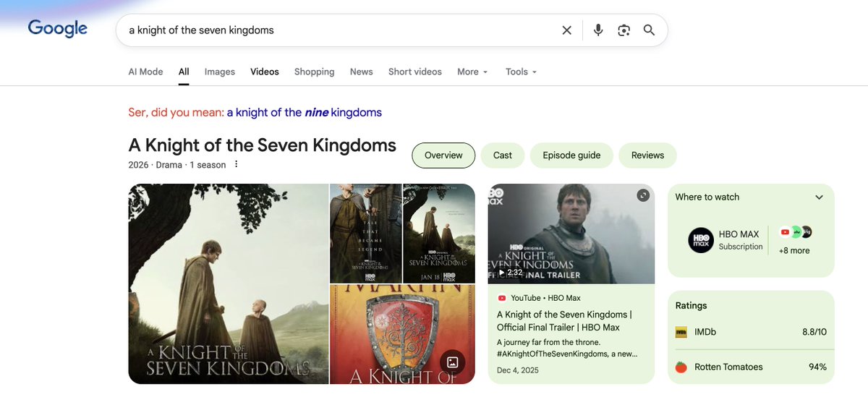Image resolution: width=868 pixels, height=397 pixels.
Task: Click the YouTube icon under trailer
Action: pyautogui.click(x=501, y=298)
